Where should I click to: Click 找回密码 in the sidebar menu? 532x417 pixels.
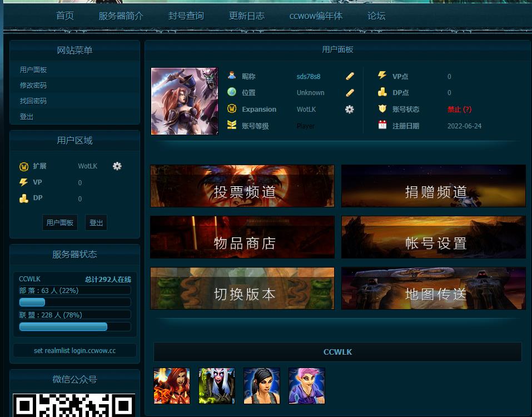33,101
